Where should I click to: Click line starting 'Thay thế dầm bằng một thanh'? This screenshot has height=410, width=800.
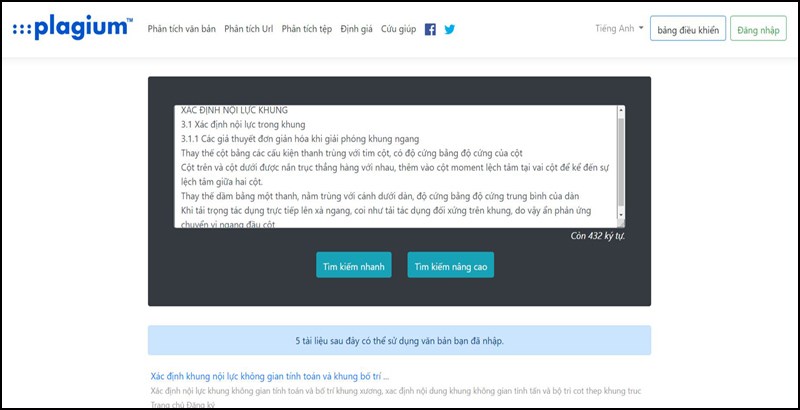point(380,196)
